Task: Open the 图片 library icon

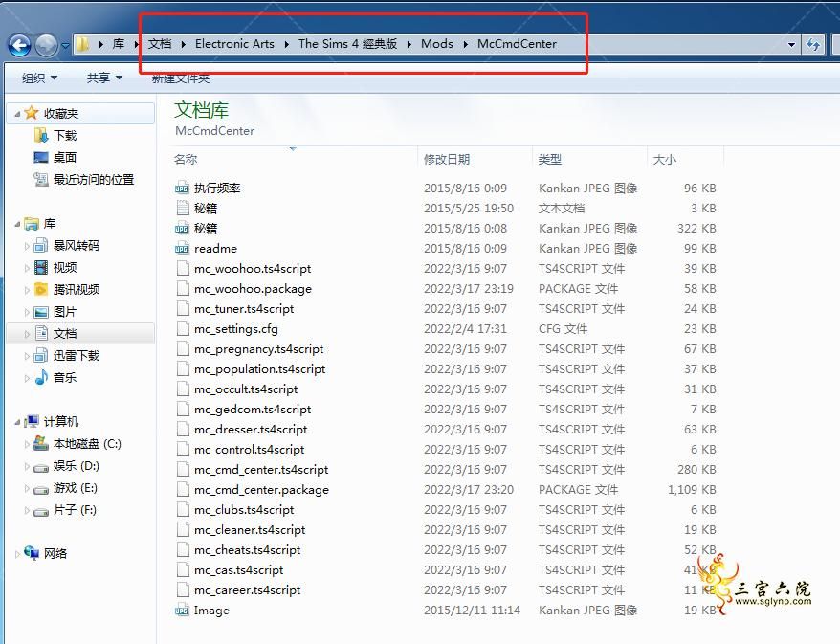Action: 41,312
